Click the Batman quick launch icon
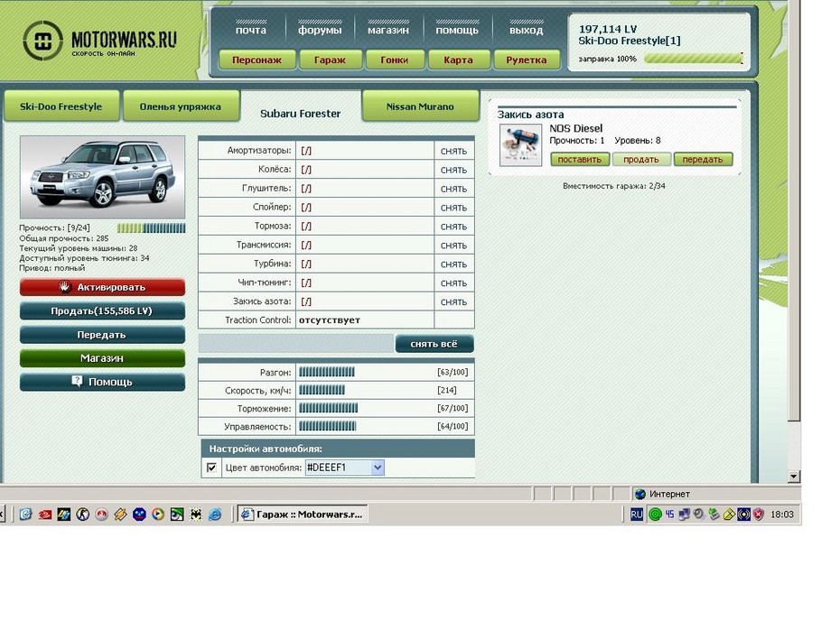Image resolution: width=840 pixels, height=630 pixels. point(196,514)
